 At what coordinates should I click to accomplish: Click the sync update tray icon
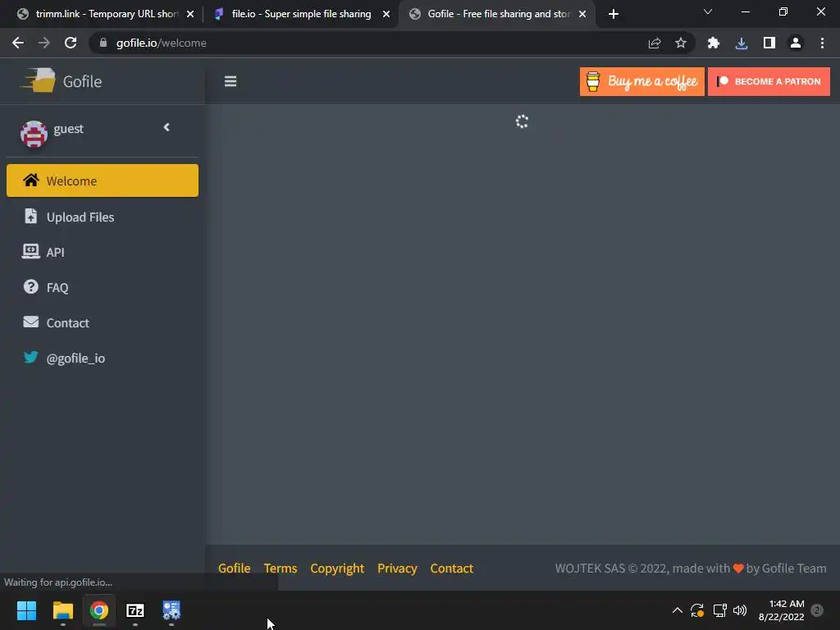coord(697,610)
